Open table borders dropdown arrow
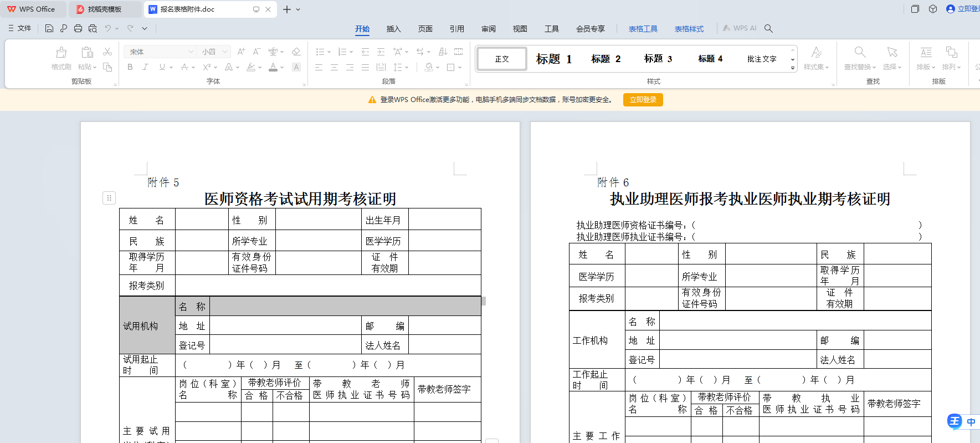Screen dimensions: 980x443 [x=460, y=67]
